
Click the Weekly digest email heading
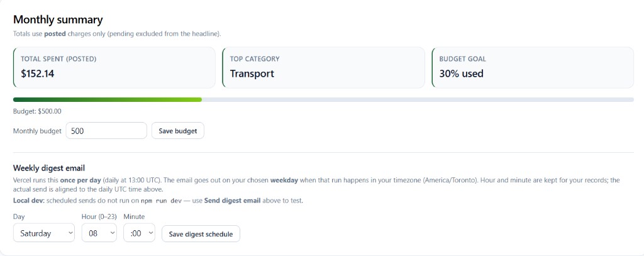(x=49, y=168)
